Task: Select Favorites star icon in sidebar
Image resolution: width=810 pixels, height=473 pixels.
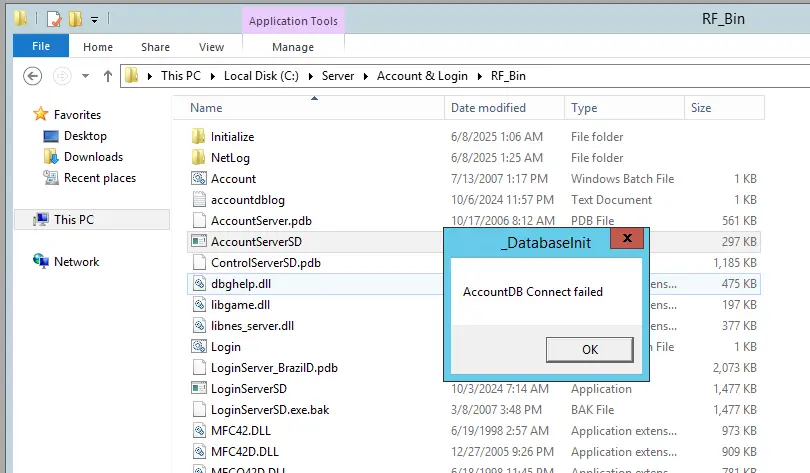Action: 40,114
